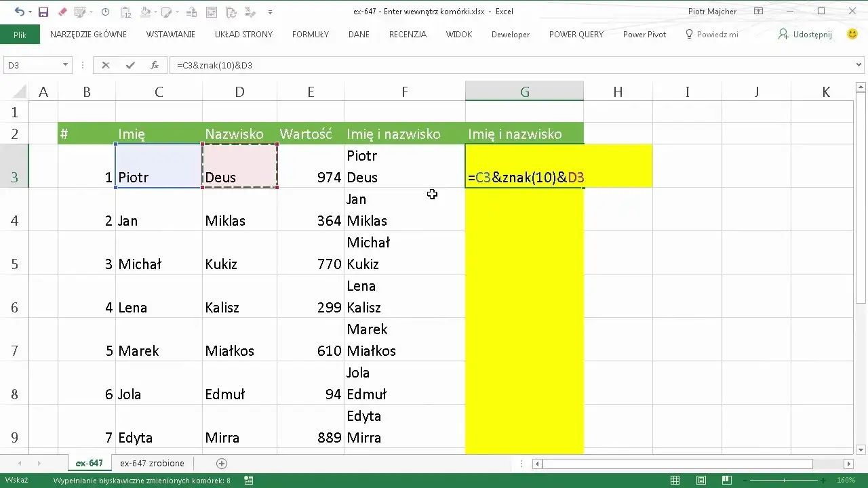Open Customize Quick Access Toolbar dropdown

271,12
